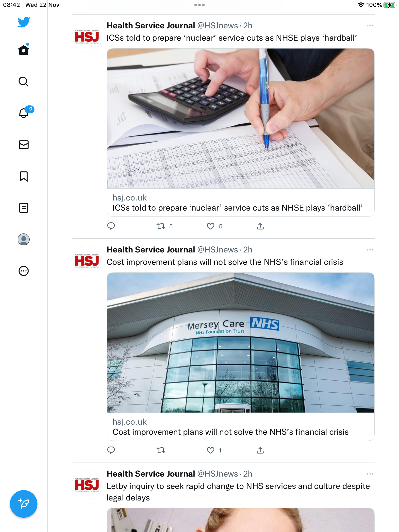Open Bookmarks in the sidebar

point(24,176)
